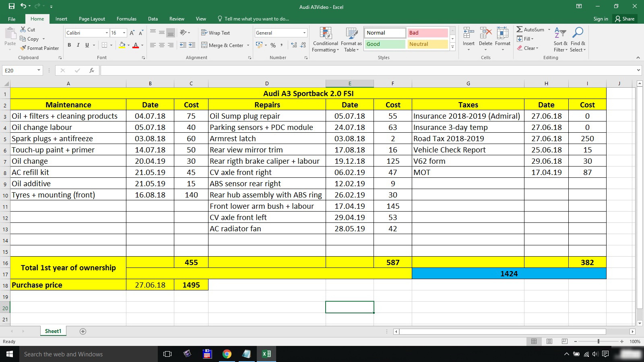The height and width of the screenshot is (362, 644).
Task: Switch to Page Layout view in status bar
Action: pyautogui.click(x=549, y=341)
